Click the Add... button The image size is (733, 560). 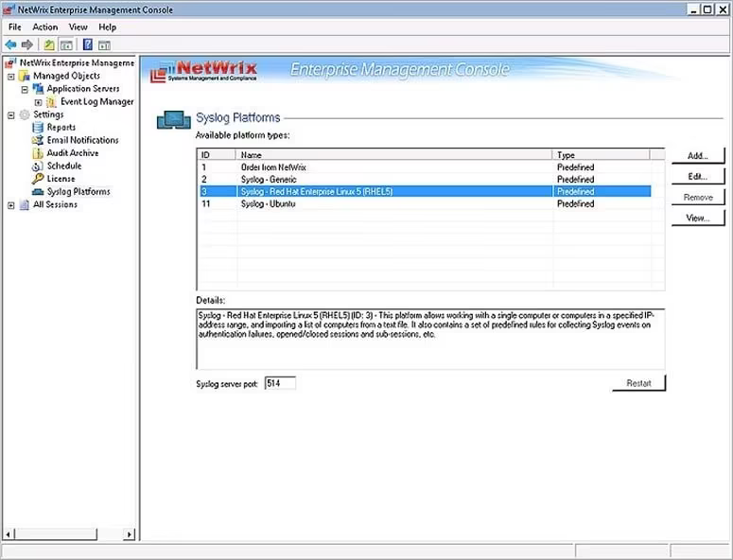tap(698, 156)
